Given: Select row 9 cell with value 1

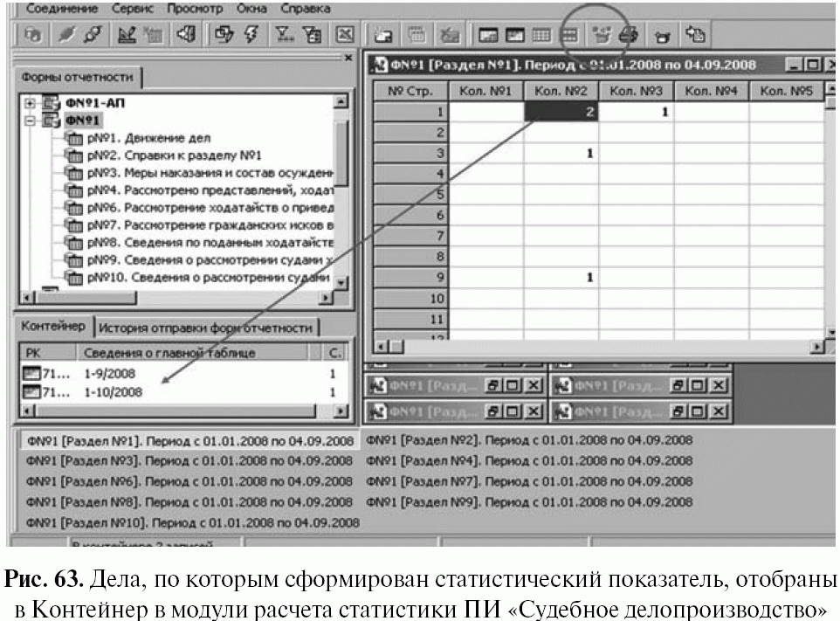Looking at the screenshot, I should [x=561, y=277].
